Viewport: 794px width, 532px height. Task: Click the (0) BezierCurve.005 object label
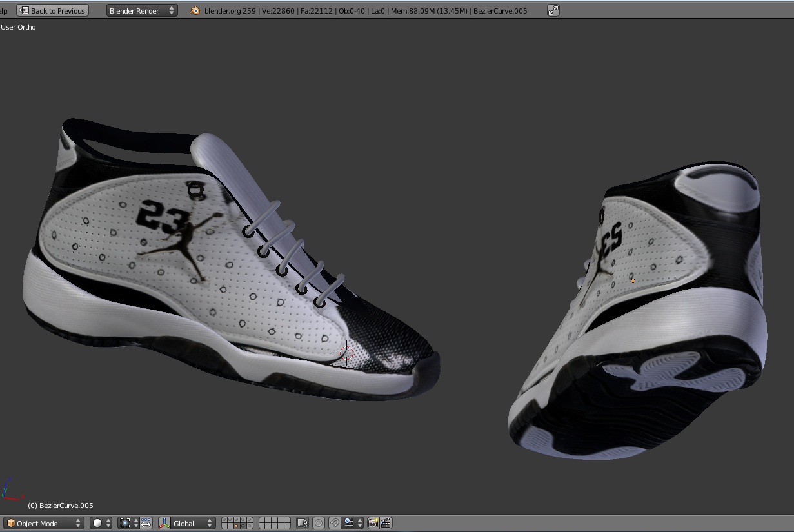[61, 506]
